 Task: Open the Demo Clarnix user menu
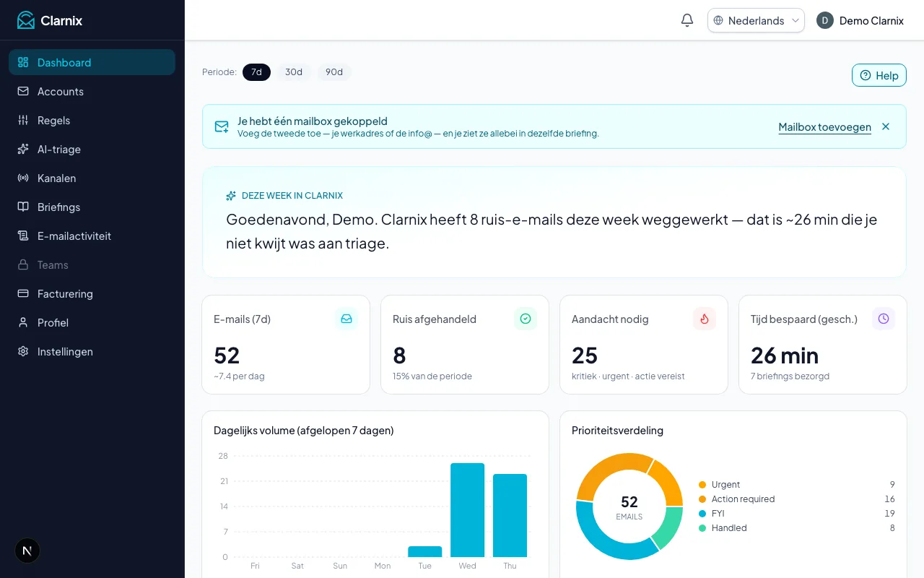tap(860, 20)
